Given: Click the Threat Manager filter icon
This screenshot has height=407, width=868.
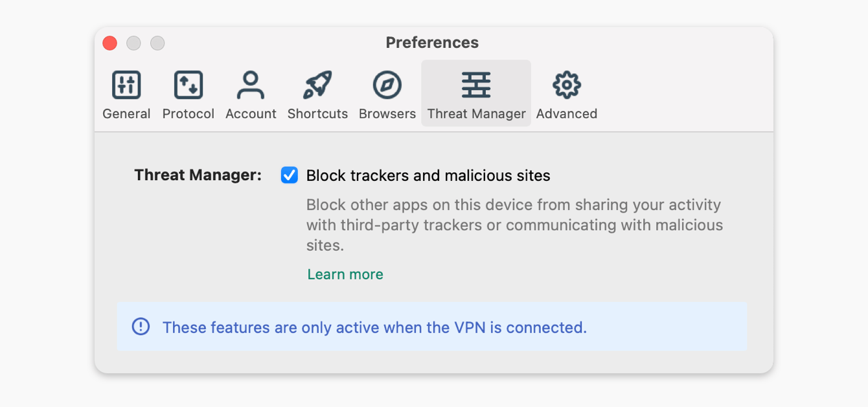Looking at the screenshot, I should click(476, 84).
